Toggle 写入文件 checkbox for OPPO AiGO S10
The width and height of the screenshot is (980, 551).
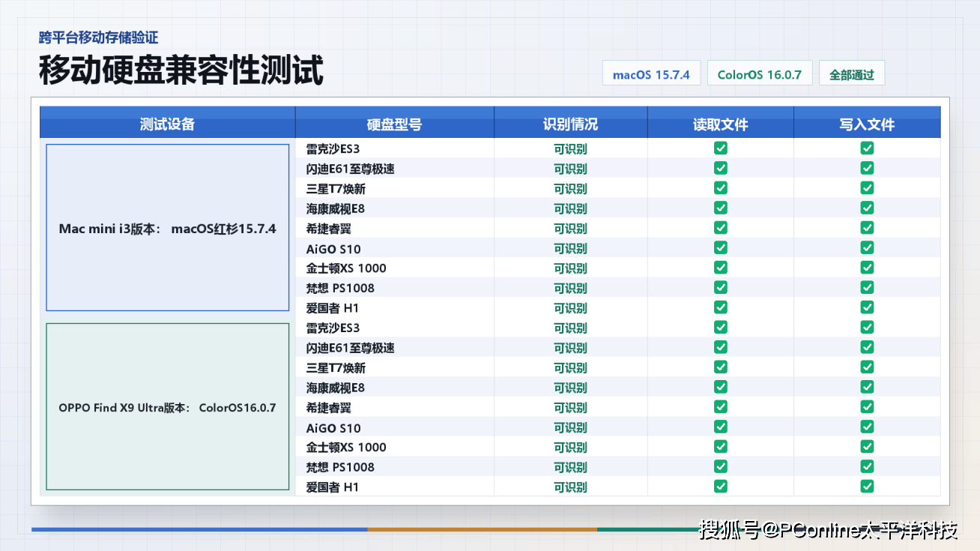(867, 427)
